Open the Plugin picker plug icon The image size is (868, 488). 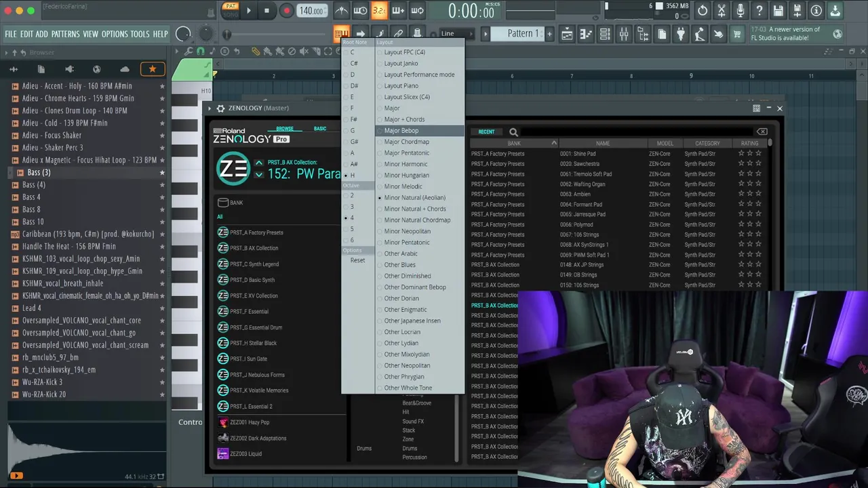(681, 34)
